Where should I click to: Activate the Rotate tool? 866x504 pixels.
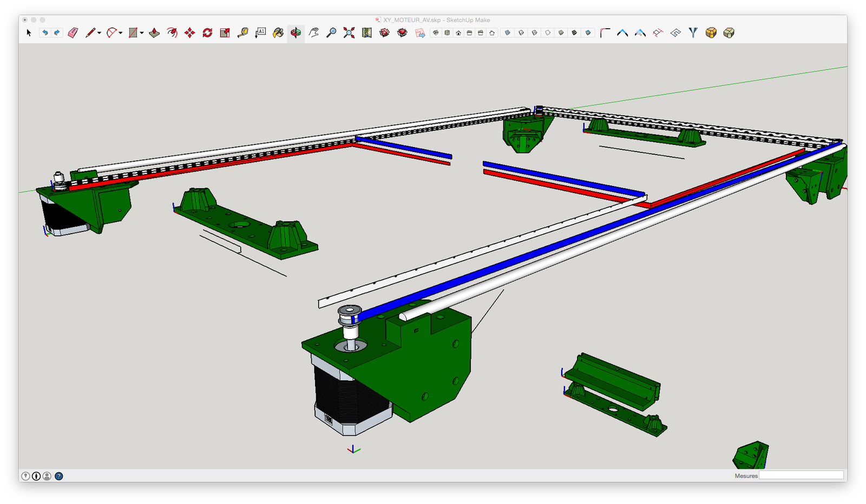click(207, 33)
